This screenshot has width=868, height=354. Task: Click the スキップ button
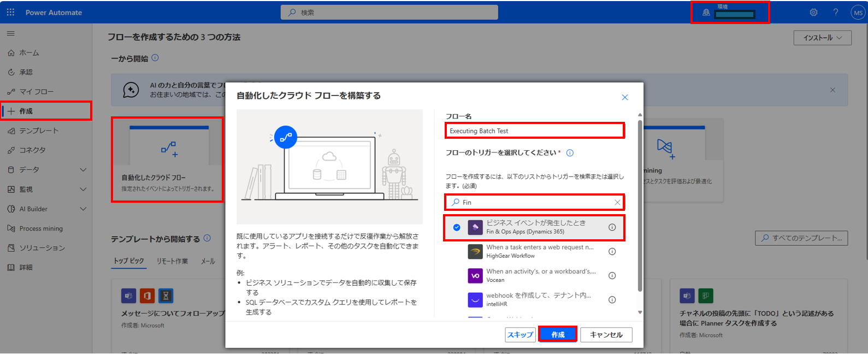click(520, 334)
